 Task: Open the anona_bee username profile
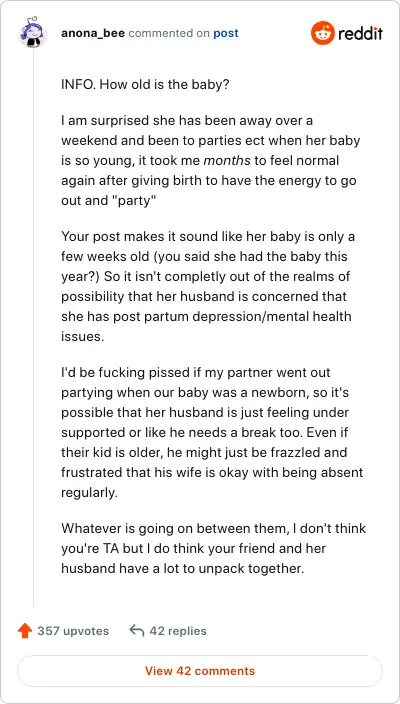coord(93,33)
